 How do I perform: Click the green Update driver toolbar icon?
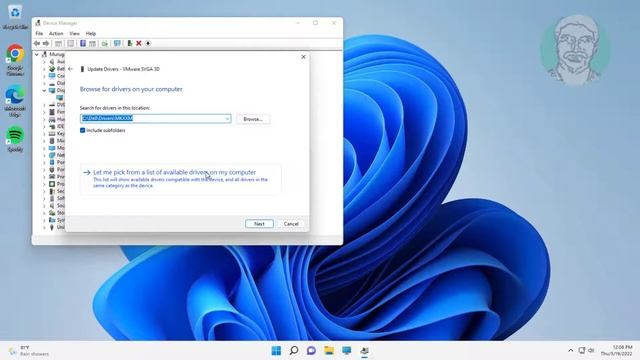(x=129, y=43)
